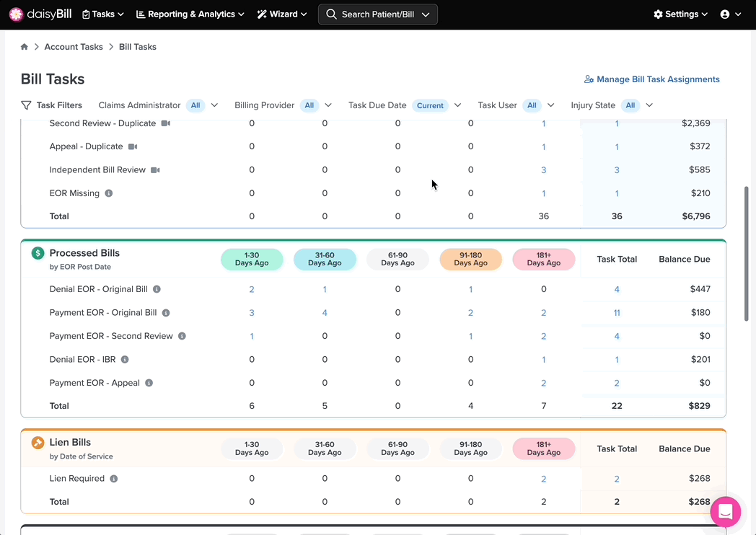This screenshot has width=756, height=535.
Task: Show info for Denial EOR - IBR
Action: point(124,360)
